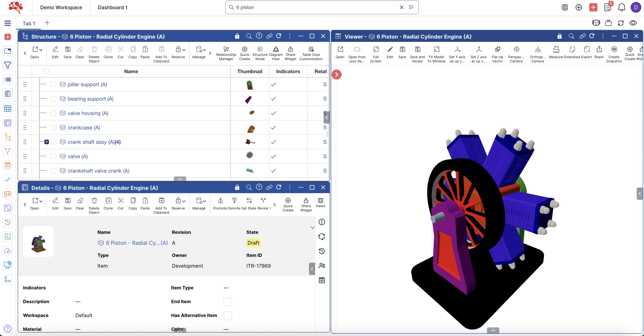The height and width of the screenshot is (336, 644).
Task: Click the Diagram View icon
Action: point(275,50)
